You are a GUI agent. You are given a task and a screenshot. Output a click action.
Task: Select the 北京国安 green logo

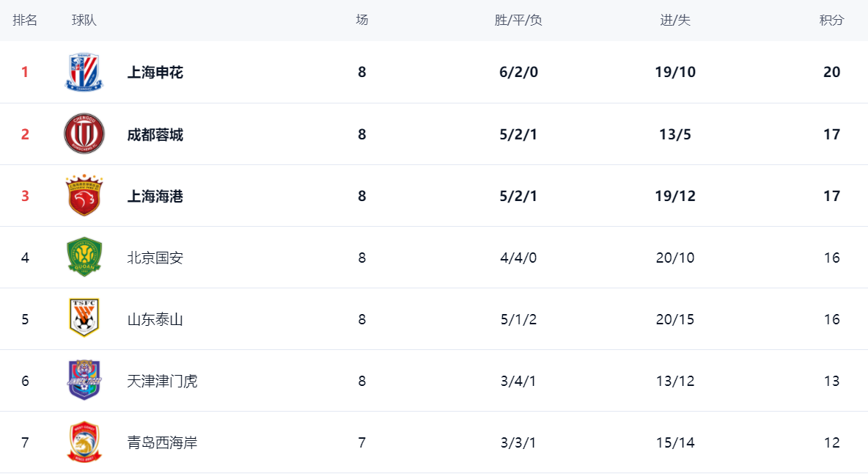pyautogui.click(x=84, y=258)
